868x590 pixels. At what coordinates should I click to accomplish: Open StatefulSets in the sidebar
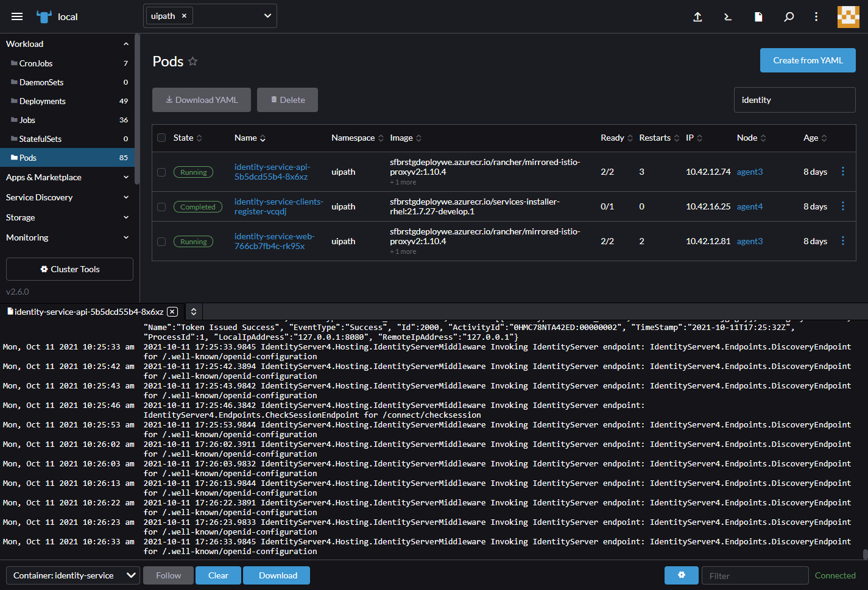67,139
